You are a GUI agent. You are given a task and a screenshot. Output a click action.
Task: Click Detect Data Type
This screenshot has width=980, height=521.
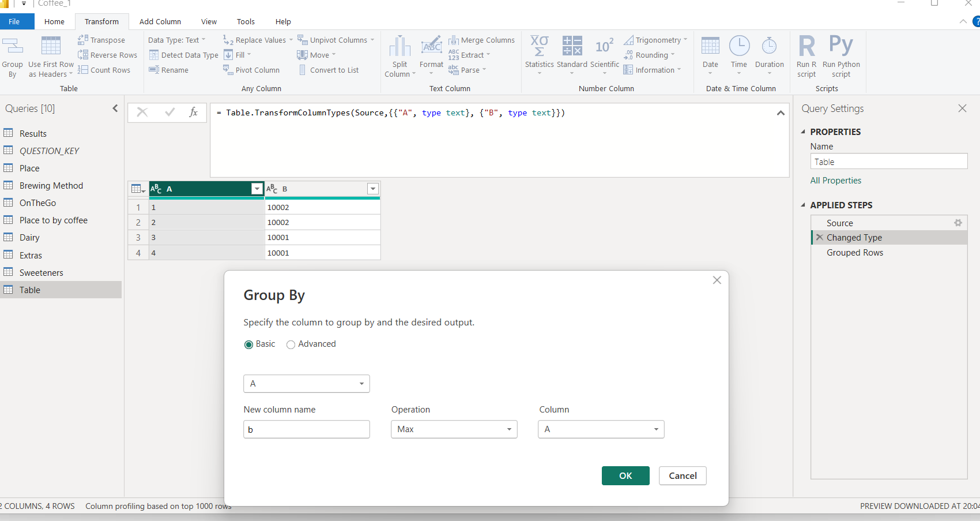(184, 55)
